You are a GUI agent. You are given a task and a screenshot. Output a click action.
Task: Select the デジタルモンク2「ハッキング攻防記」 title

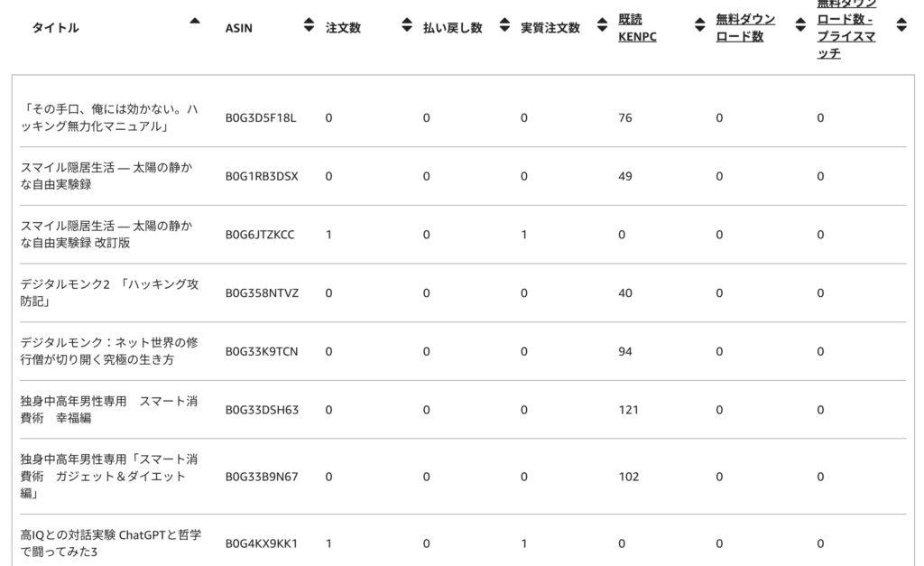point(109,292)
